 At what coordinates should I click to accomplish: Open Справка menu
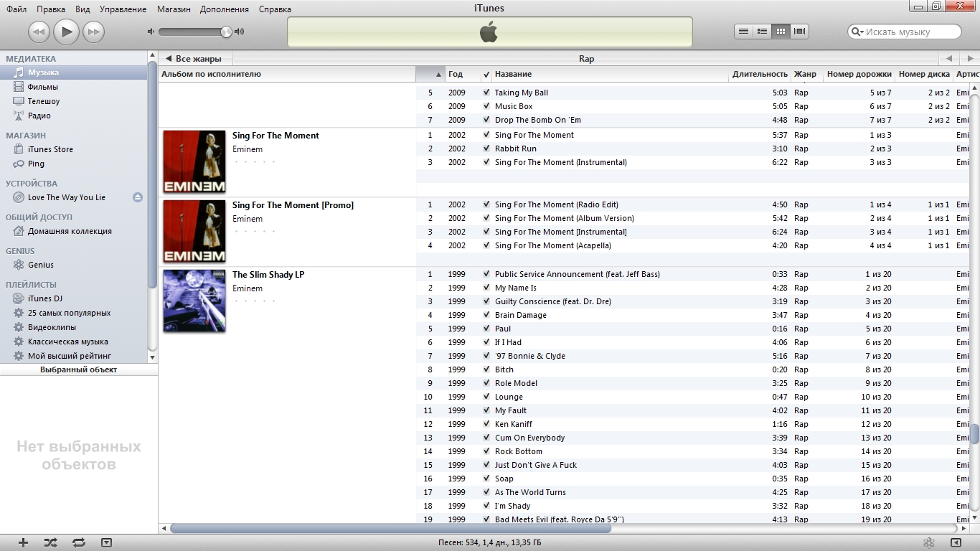pyautogui.click(x=275, y=9)
